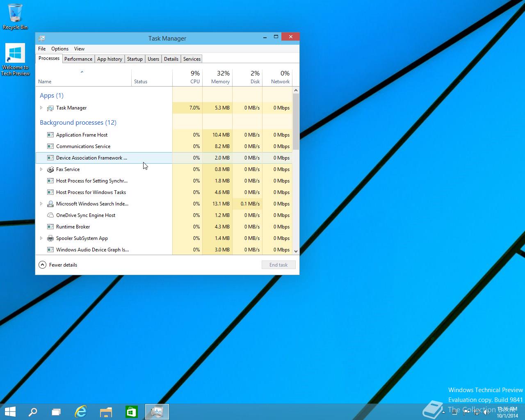Click the taskbar clock and date
The height and width of the screenshot is (420, 525).
coord(507,412)
